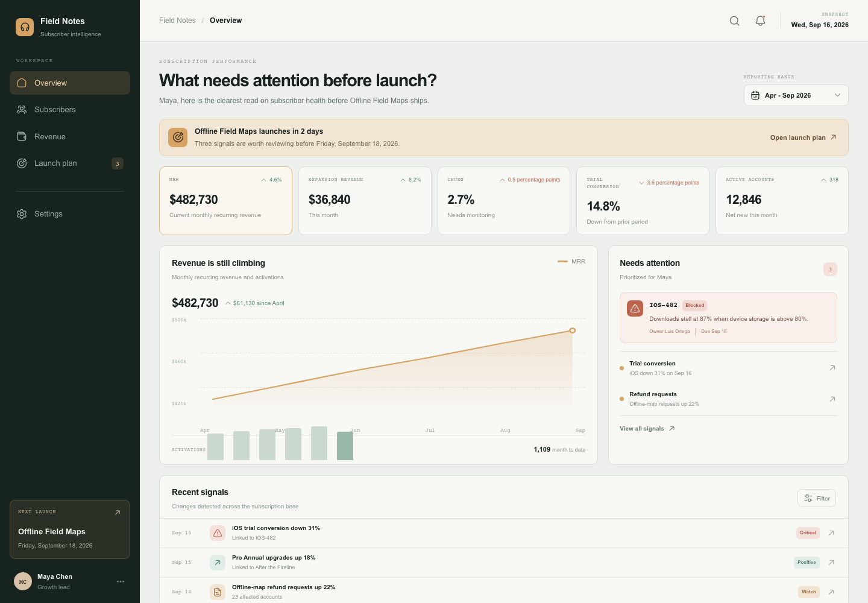Click the darkest activations bar

(345, 446)
